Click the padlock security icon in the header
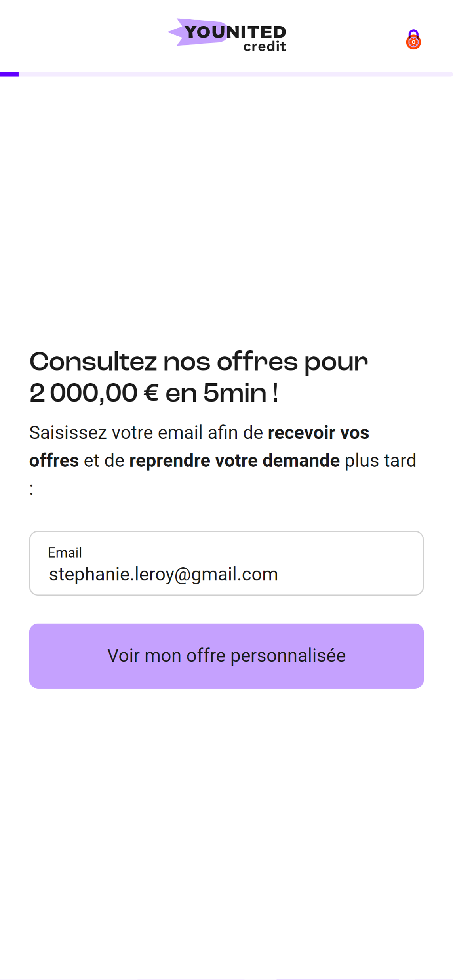This screenshot has height=980, width=453. pos(413,40)
